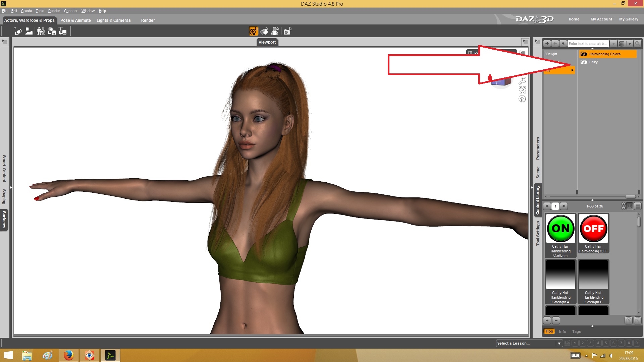The height and width of the screenshot is (362, 644).
Task: Click the new figure icon in top-left toolbar
Action: (18, 31)
